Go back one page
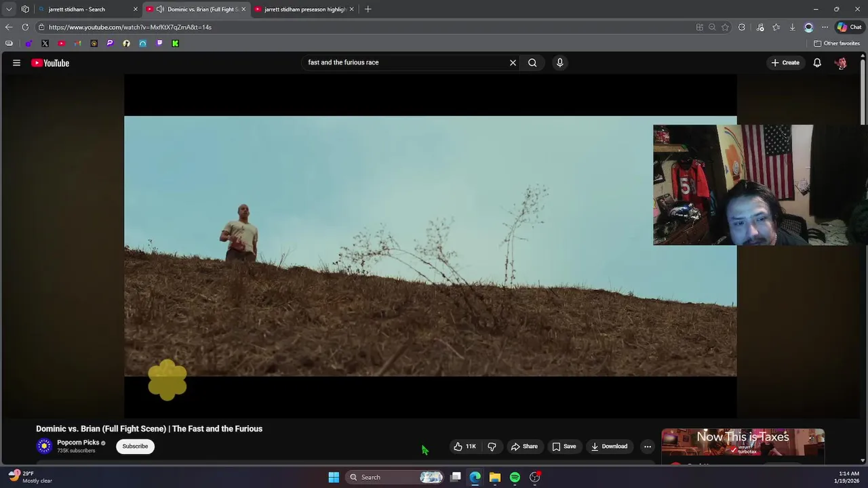 [8, 27]
